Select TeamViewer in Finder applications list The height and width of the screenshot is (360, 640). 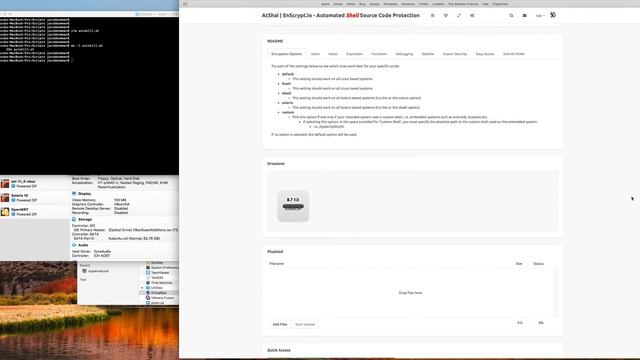[160, 273]
